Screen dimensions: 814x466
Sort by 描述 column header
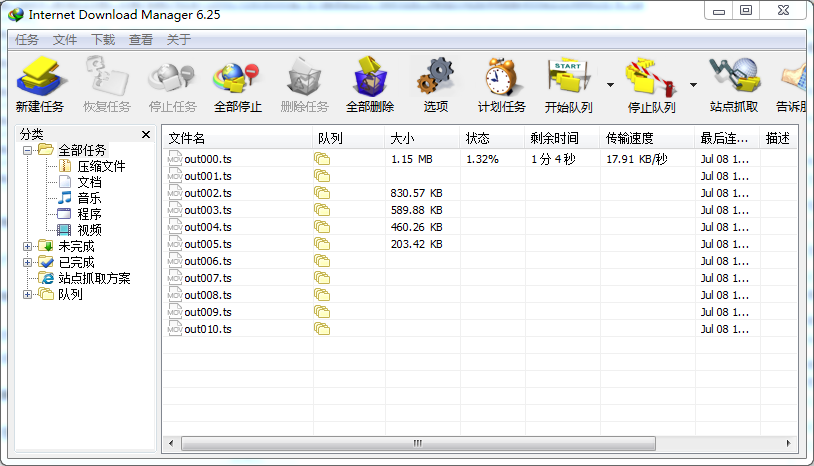[x=778, y=138]
